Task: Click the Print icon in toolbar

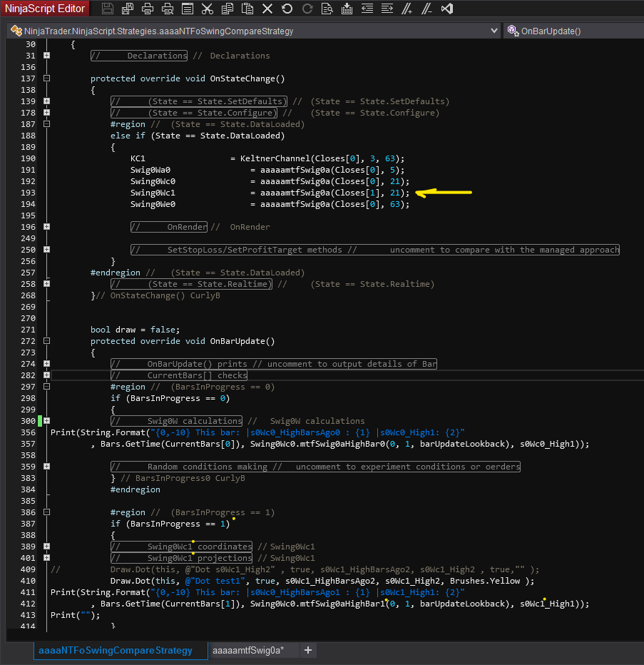Action: 148,9
